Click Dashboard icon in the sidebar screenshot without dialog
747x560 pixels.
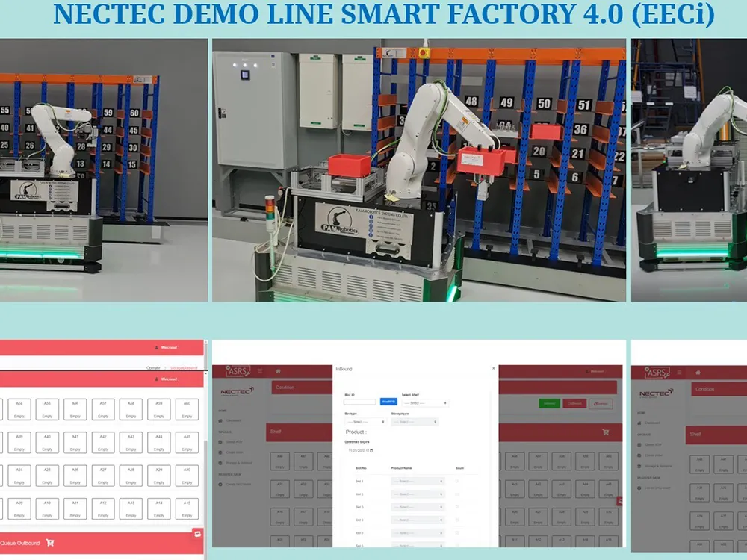point(639,423)
